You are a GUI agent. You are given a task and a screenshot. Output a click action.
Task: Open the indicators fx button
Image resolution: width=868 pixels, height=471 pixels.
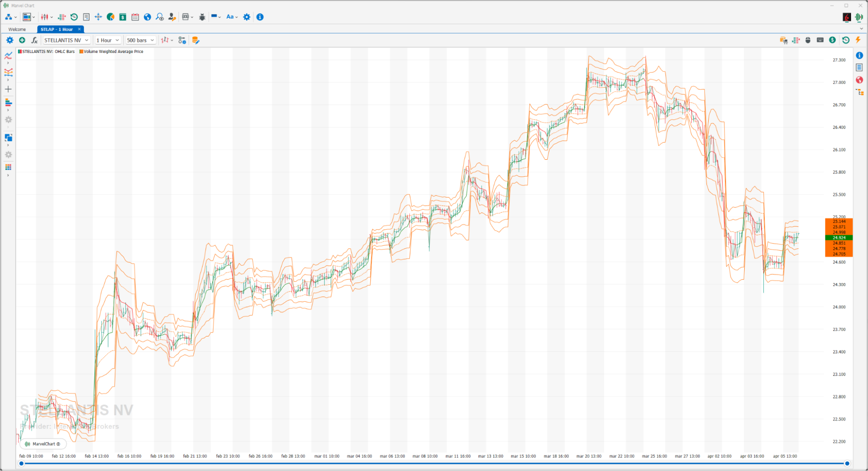tap(34, 40)
